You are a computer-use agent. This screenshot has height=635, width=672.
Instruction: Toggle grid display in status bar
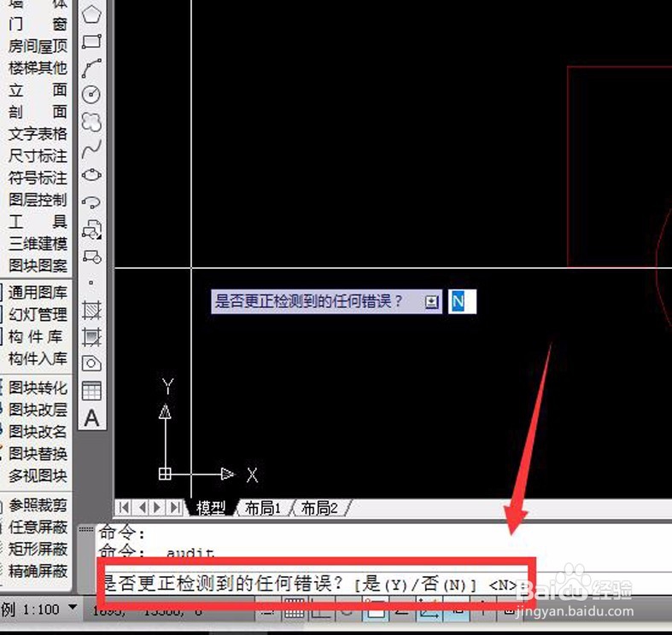294,610
